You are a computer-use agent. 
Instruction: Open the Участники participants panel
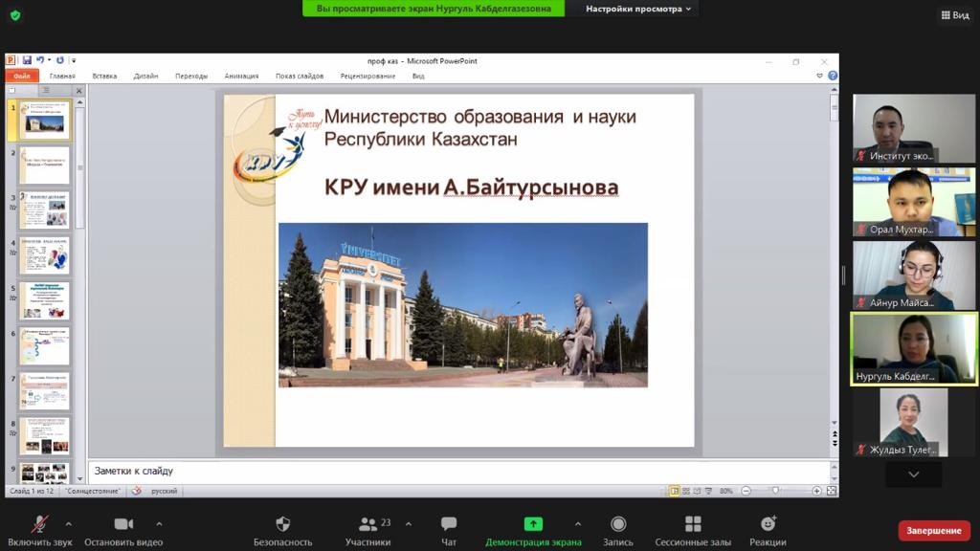coord(368,531)
